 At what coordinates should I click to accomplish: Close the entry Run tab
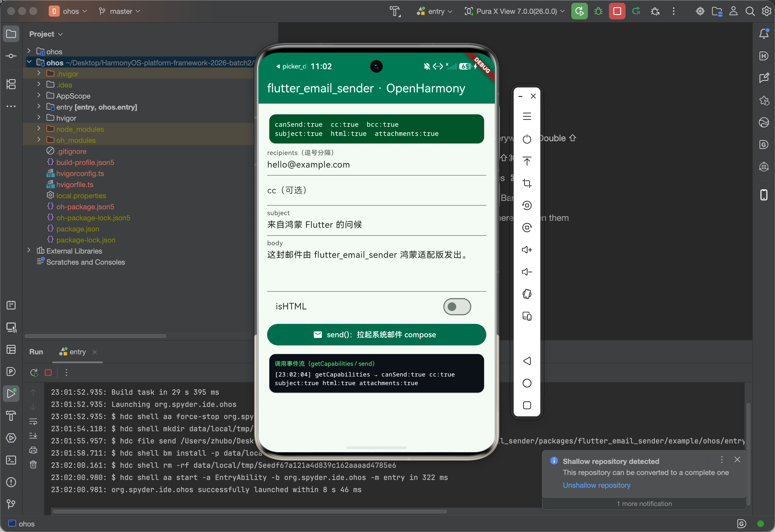tap(95, 352)
